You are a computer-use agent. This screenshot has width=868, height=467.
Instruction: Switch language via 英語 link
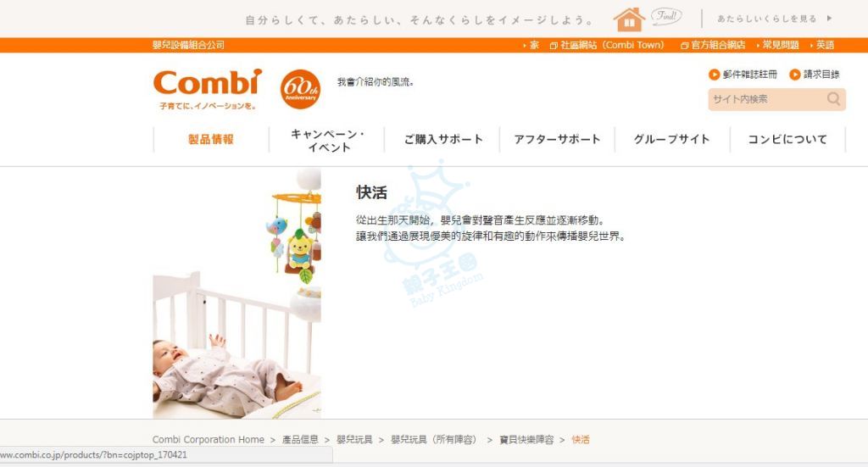pyautogui.click(x=822, y=46)
